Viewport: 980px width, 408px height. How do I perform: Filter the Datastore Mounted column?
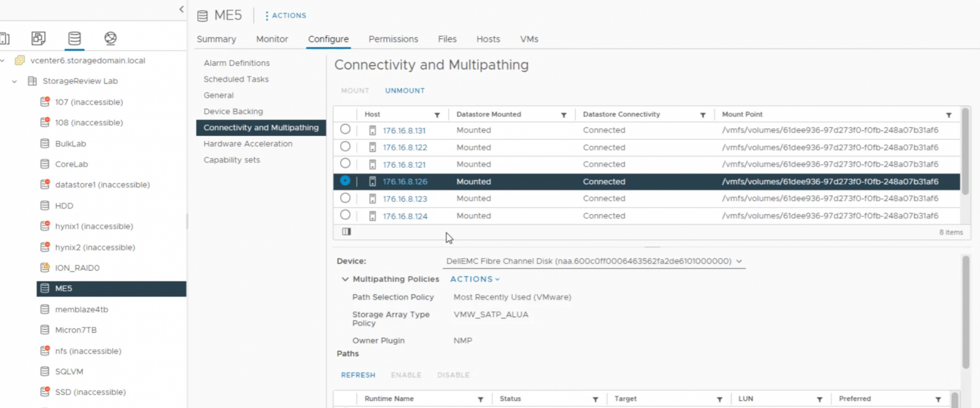click(563, 115)
